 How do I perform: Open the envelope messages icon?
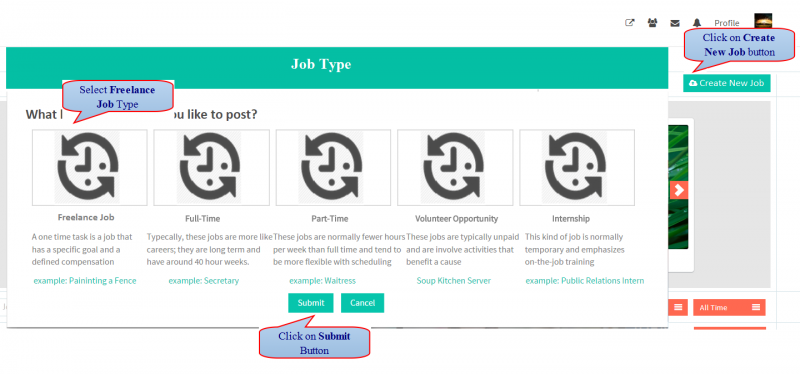click(674, 23)
